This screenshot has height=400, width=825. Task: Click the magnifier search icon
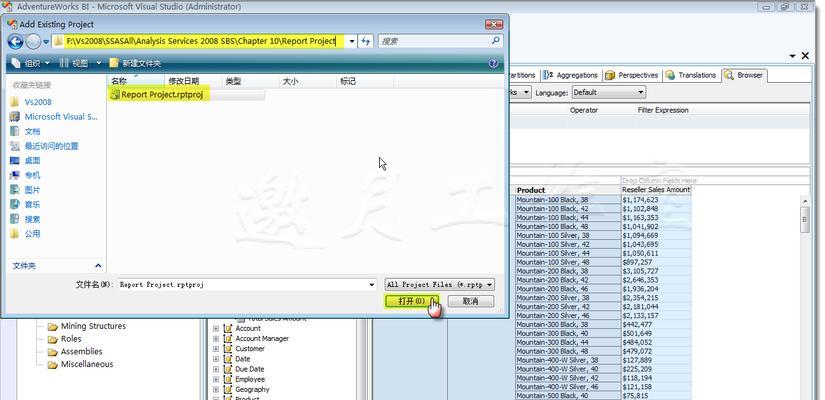pyautogui.click(x=496, y=41)
